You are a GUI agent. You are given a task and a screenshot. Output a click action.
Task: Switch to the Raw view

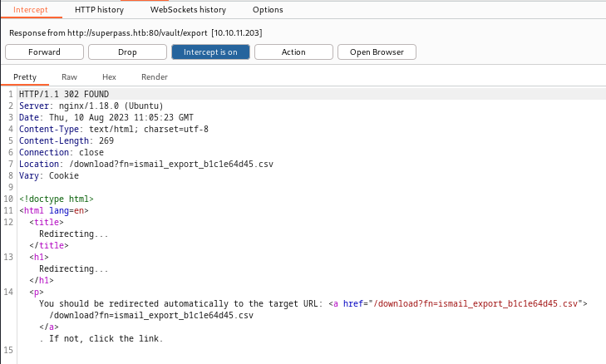[69, 77]
